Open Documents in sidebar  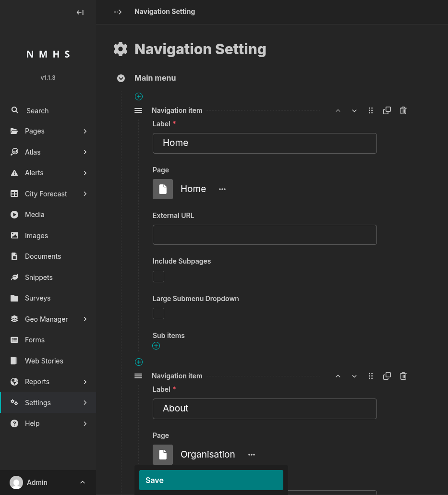[48, 256]
